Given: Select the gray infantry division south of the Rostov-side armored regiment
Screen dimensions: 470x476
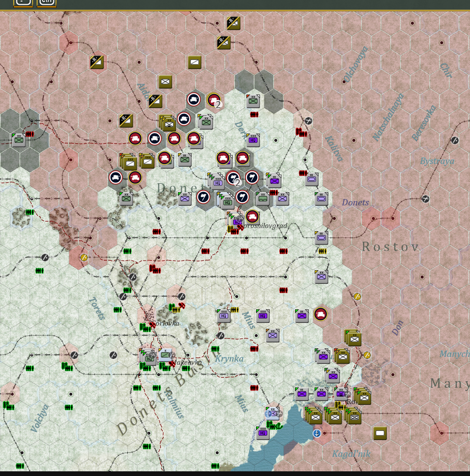Looking at the screenshot, I should pyautogui.click(x=321, y=276).
